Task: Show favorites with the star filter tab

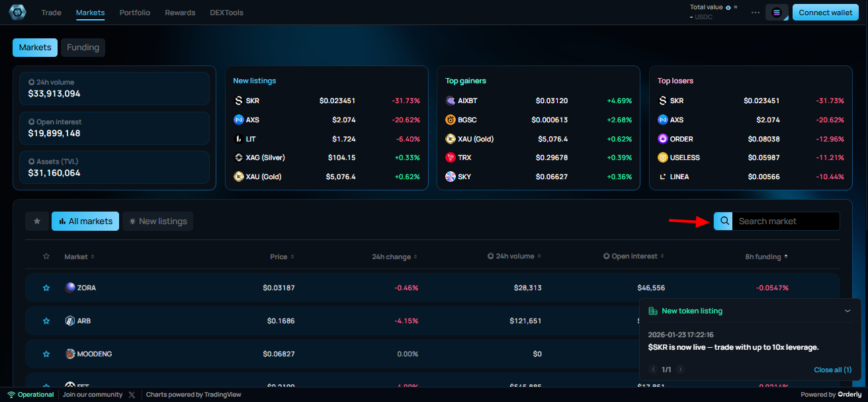Action: tap(37, 221)
